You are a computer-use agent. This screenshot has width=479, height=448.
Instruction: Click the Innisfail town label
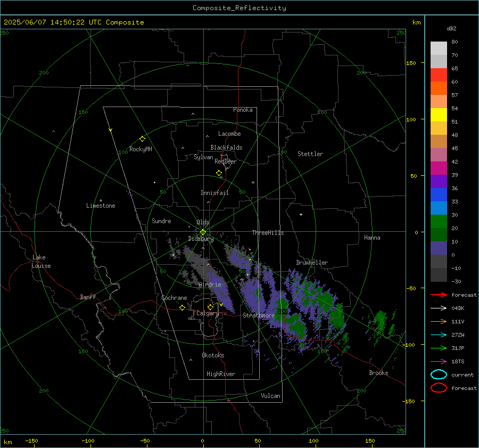click(214, 193)
